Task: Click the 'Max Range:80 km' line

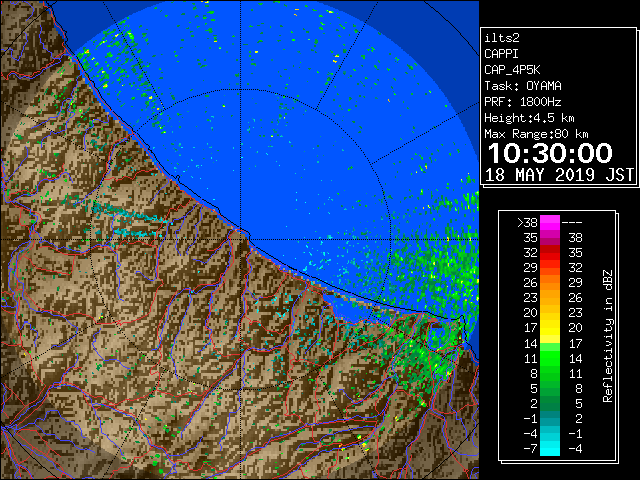Action: point(536,134)
